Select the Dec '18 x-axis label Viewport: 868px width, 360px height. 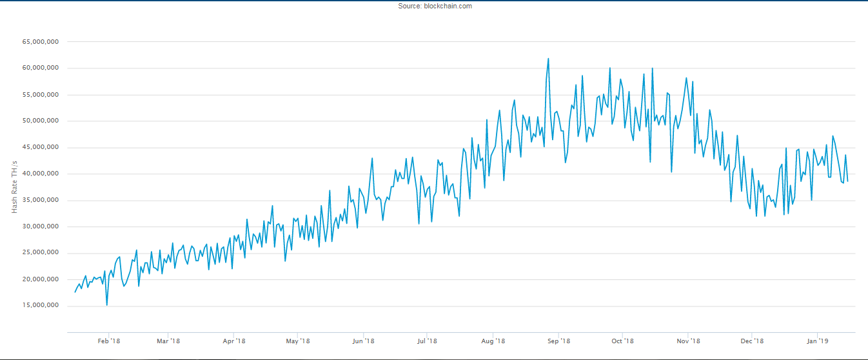point(752,341)
